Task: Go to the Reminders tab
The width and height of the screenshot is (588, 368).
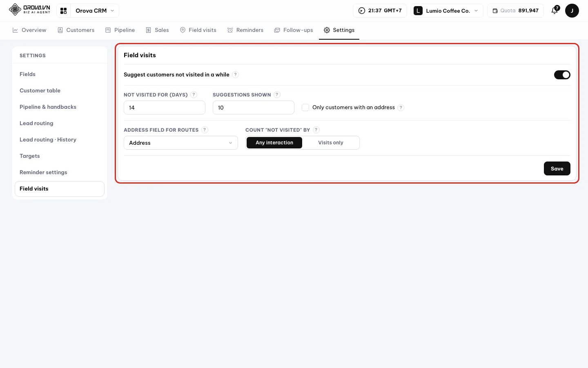Action: (x=245, y=30)
